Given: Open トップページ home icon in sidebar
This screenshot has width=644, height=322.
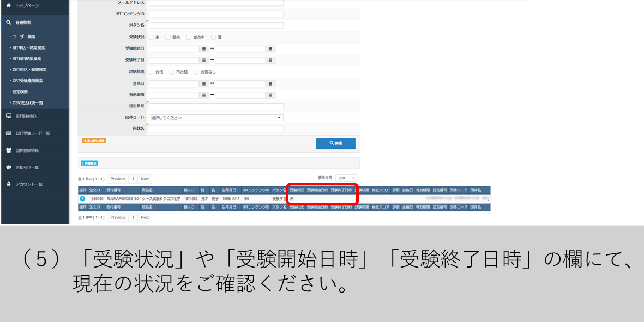Looking at the screenshot, I should pos(9,5).
